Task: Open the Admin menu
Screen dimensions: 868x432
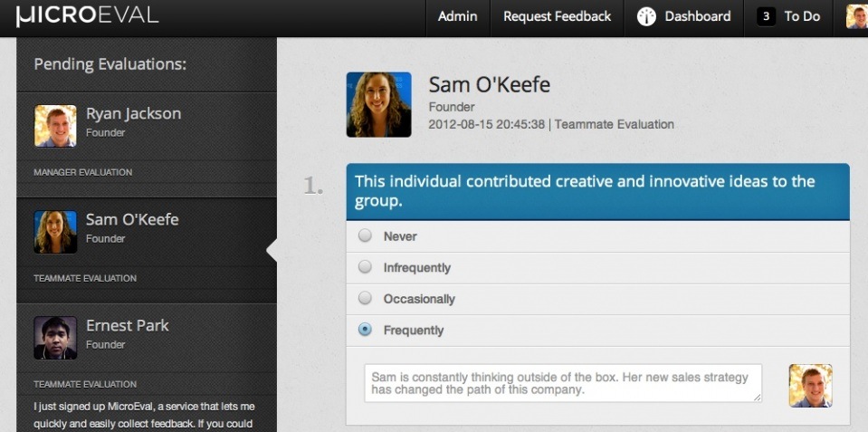Action: [x=457, y=16]
